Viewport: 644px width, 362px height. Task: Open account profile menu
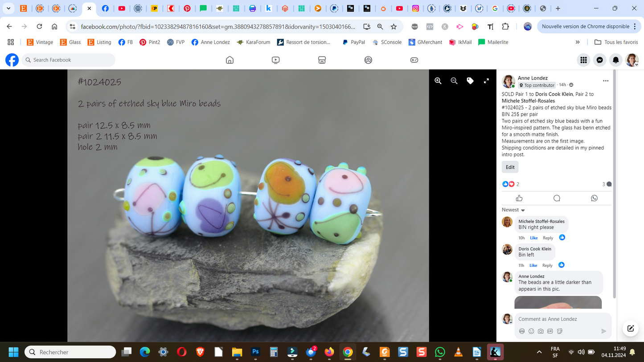[x=632, y=60]
